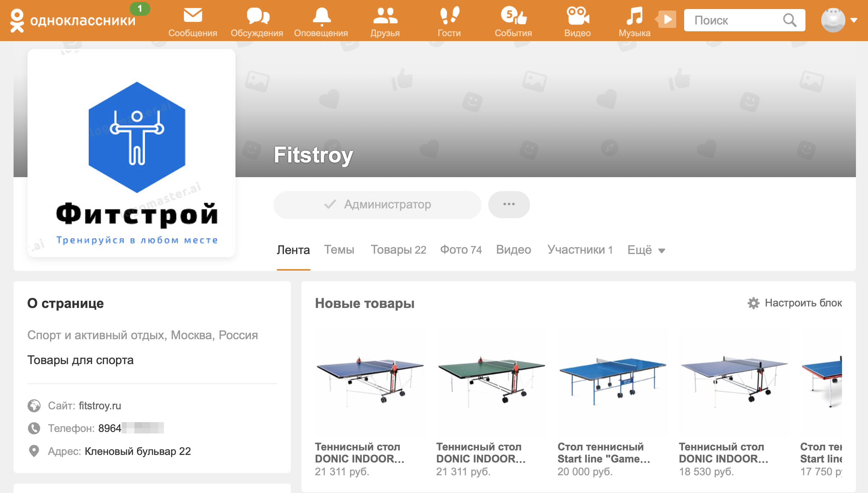Screen dimensions: 868x493
Task: Open the Участники 1 tab
Action: pos(580,250)
